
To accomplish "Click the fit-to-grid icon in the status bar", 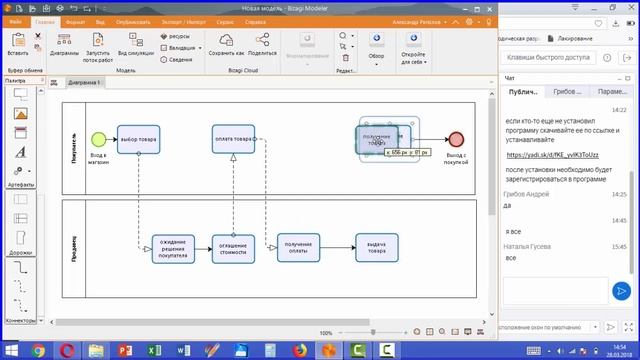I will pyautogui.click(x=429, y=332).
